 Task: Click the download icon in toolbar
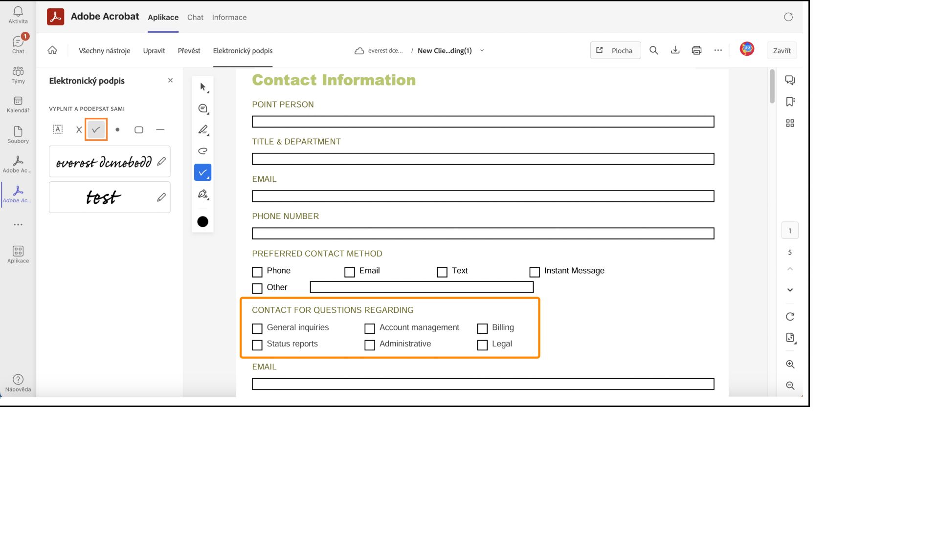(675, 50)
